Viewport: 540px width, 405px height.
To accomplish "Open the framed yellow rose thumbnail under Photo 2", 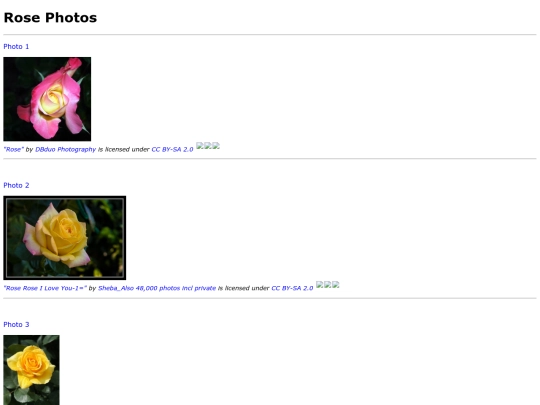I will 65,238.
